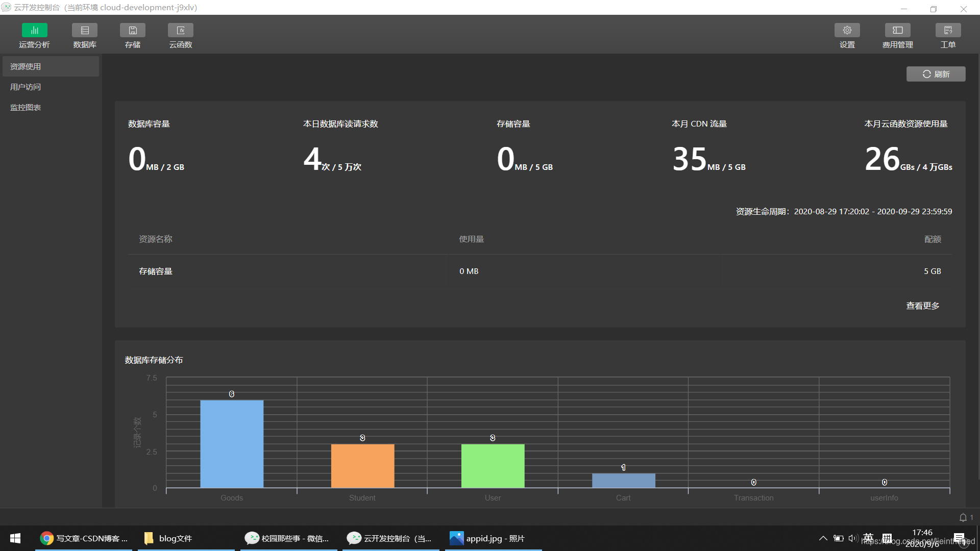Open the 费用管理 billing icon
Viewport: 980px width, 551px height.
point(898,31)
